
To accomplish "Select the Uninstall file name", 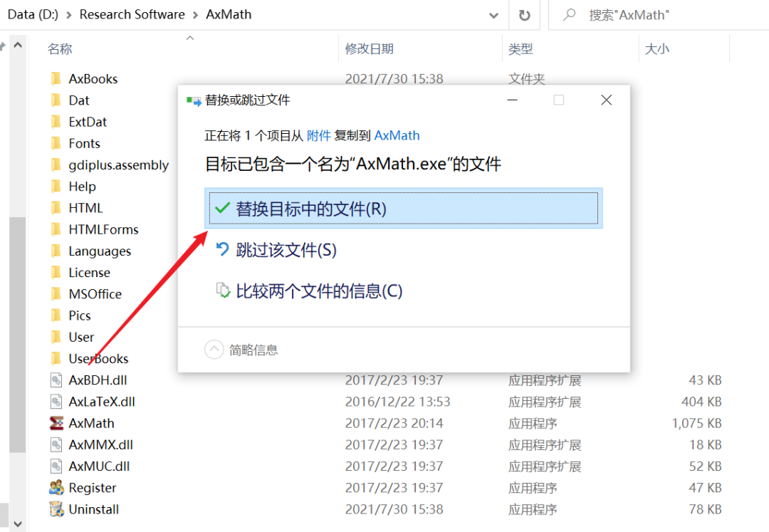I will 94,509.
